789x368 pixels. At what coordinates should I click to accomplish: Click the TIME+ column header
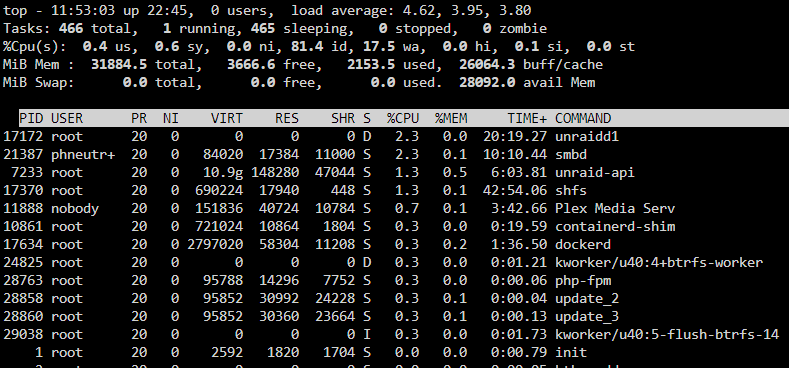point(527,119)
